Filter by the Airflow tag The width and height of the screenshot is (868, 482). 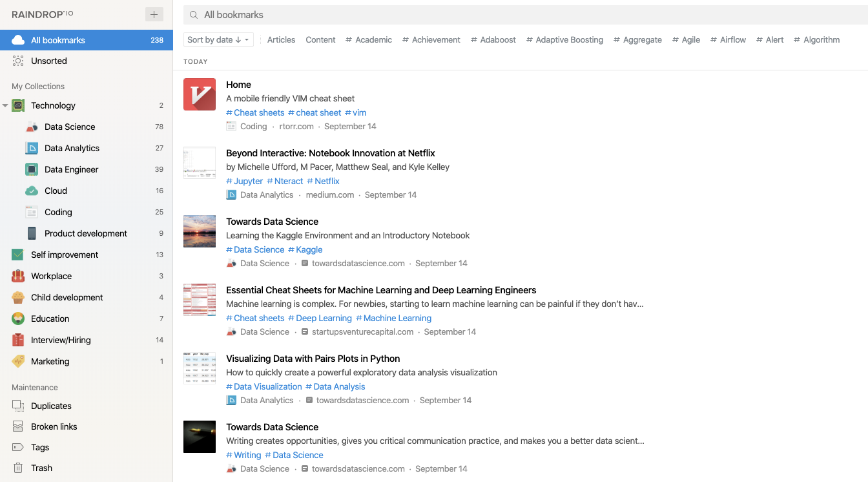point(728,39)
